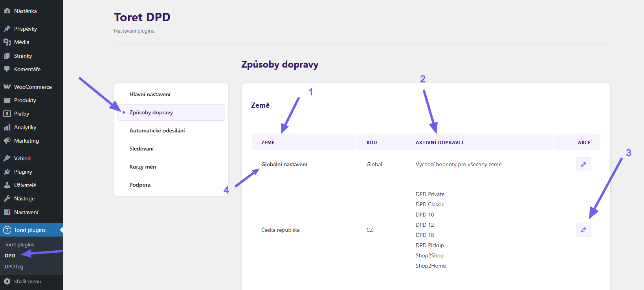Open the DPD log page
644x290 pixels.
[14, 266]
